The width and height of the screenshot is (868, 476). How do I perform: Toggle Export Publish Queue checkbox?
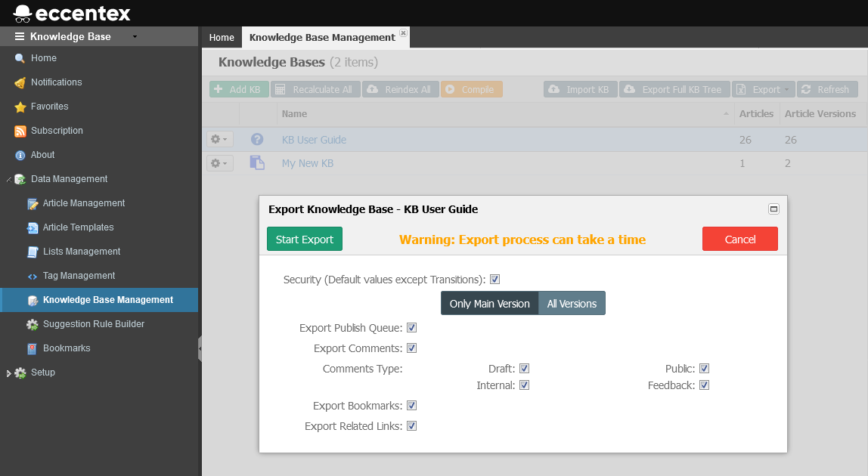(412, 328)
